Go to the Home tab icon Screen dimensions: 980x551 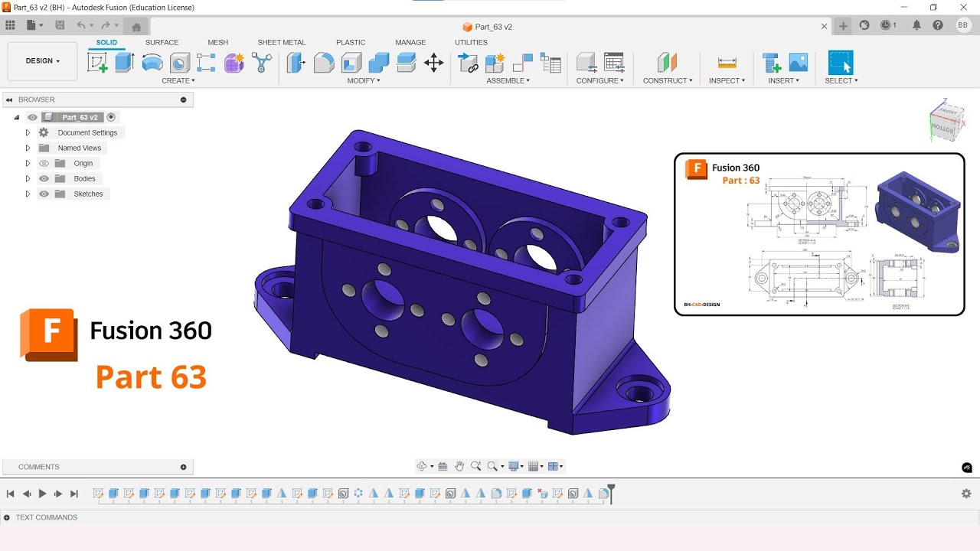point(136,27)
